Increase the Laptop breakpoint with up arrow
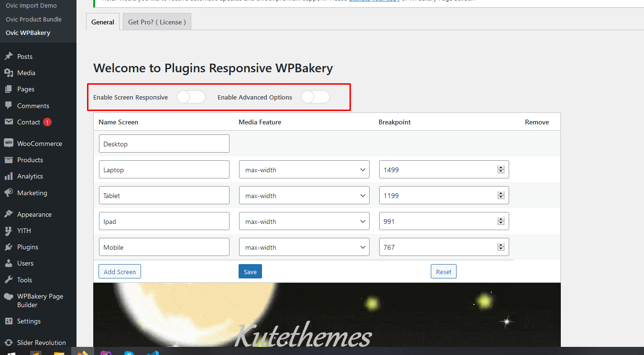This screenshot has width=644, height=355. click(501, 167)
